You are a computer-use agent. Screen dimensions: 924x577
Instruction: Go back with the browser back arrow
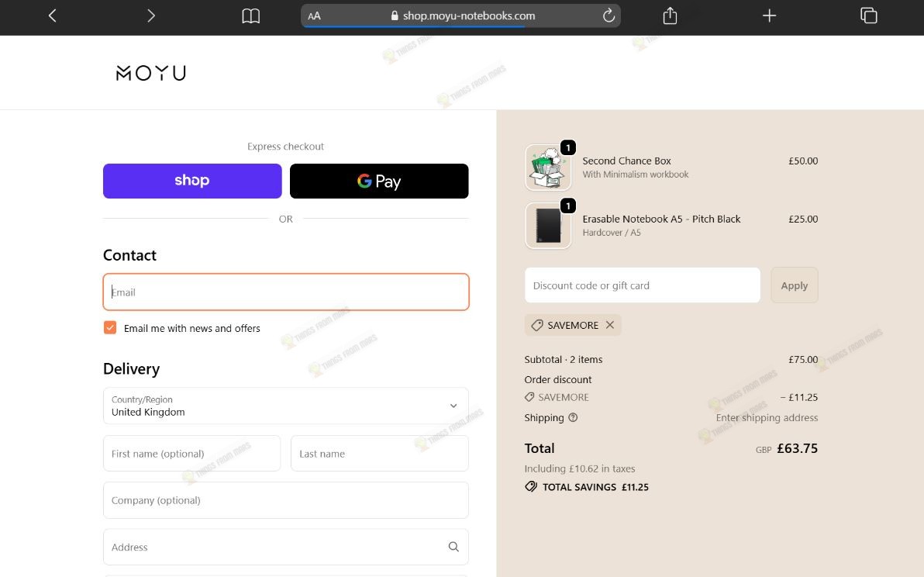pos(53,16)
